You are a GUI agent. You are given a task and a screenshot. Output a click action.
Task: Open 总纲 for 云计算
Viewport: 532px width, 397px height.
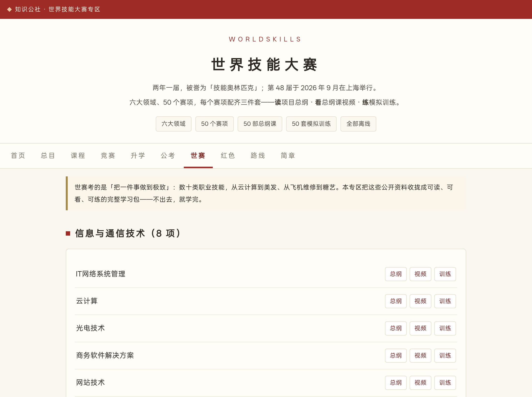click(396, 301)
